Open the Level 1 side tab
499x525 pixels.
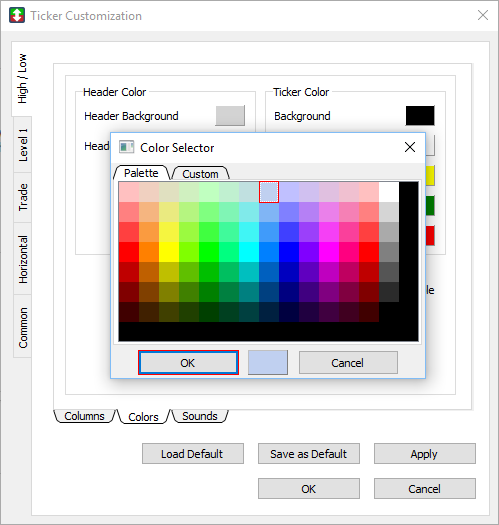(x=22, y=145)
